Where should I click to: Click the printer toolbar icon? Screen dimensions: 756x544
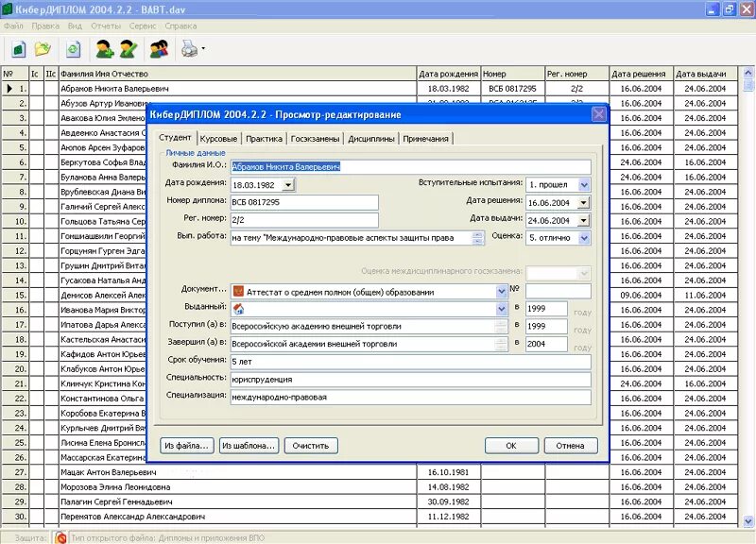pos(190,49)
